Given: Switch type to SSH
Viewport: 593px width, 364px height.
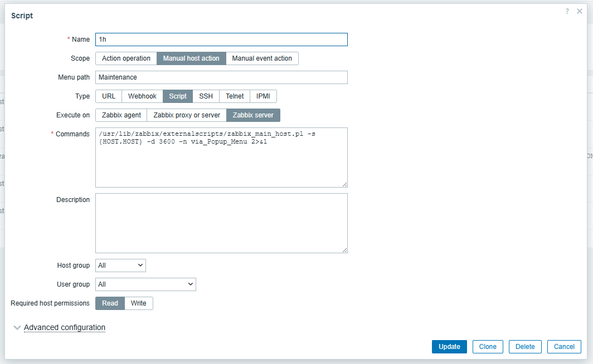Looking at the screenshot, I should pos(206,96).
